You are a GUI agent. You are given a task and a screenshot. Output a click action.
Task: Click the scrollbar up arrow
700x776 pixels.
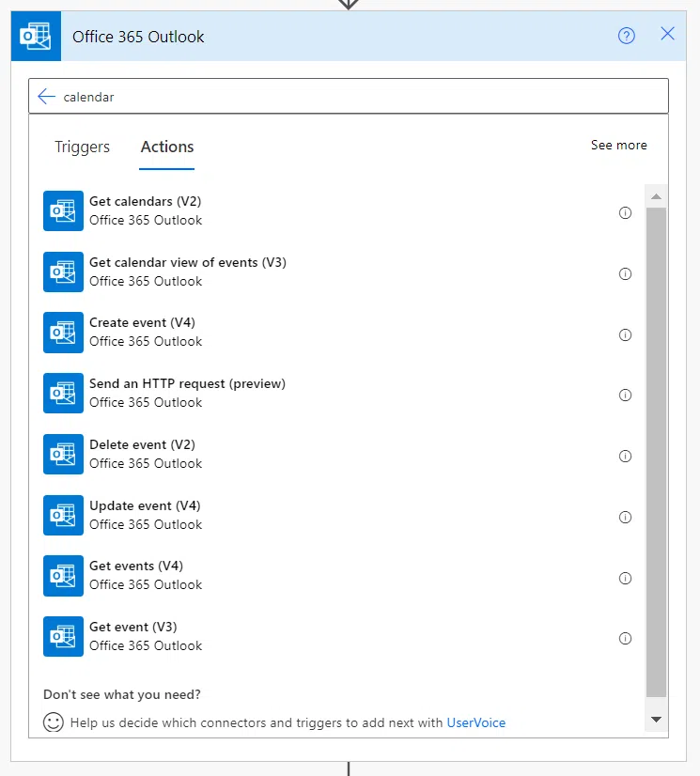click(657, 196)
